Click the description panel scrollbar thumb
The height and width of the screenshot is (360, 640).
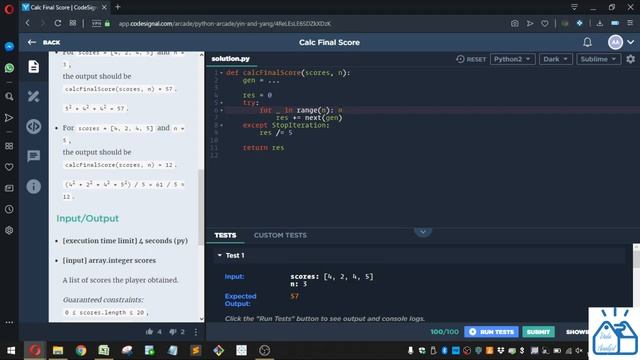coord(201,207)
